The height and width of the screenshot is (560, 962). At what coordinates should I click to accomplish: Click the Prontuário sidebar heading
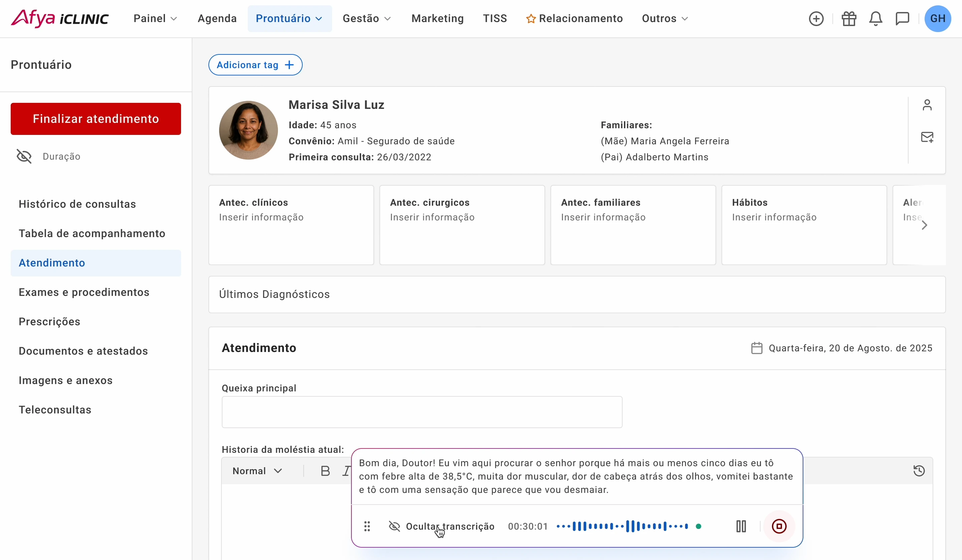pos(41,65)
